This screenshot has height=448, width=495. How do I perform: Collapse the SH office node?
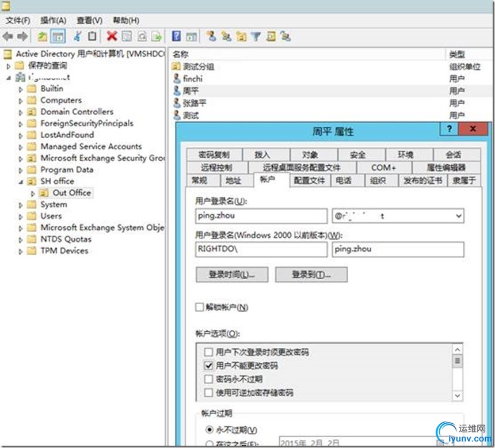(x=21, y=181)
